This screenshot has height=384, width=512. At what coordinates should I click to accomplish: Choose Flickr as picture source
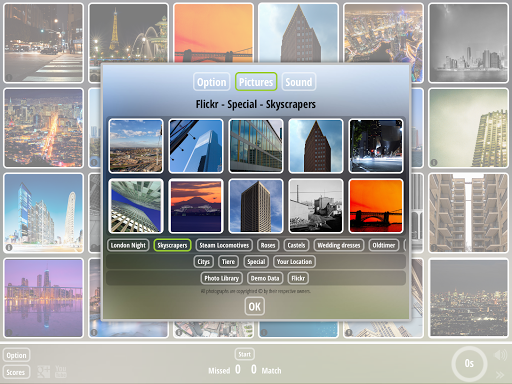coord(298,278)
